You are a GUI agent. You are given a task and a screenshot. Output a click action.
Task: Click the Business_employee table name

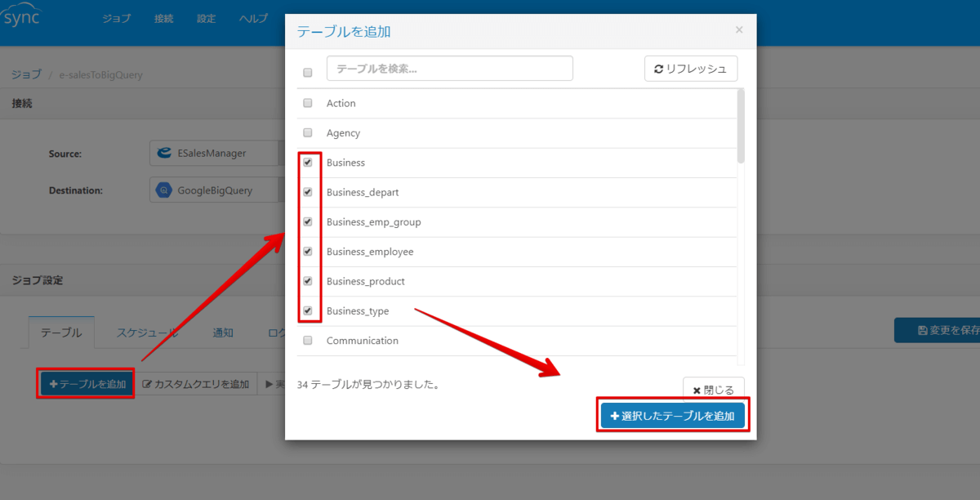coord(370,252)
